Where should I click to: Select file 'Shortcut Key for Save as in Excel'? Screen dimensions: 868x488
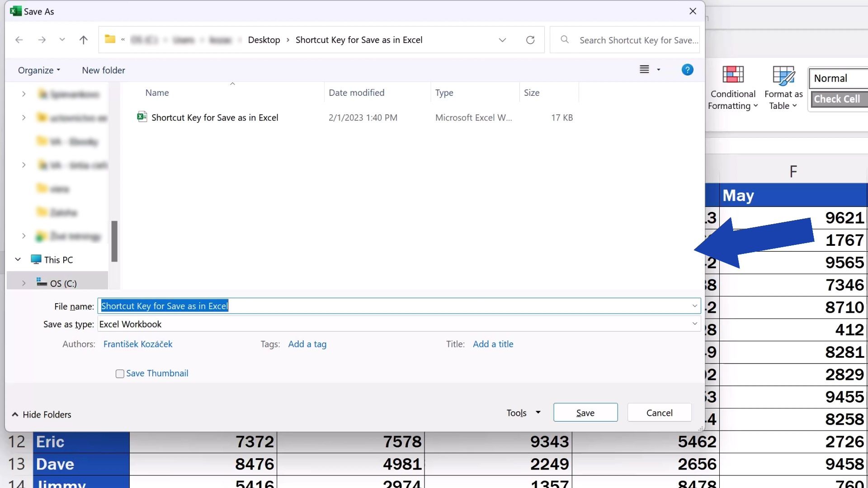(215, 117)
